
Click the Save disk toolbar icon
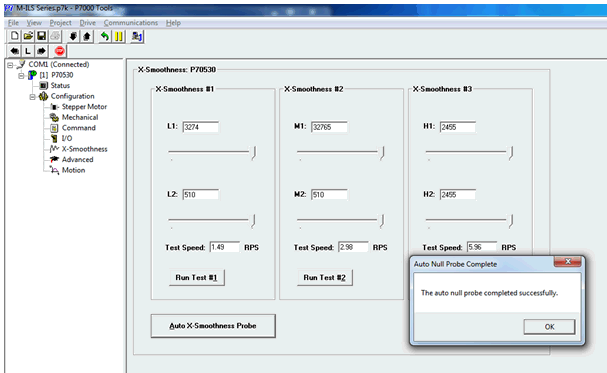pos(41,36)
